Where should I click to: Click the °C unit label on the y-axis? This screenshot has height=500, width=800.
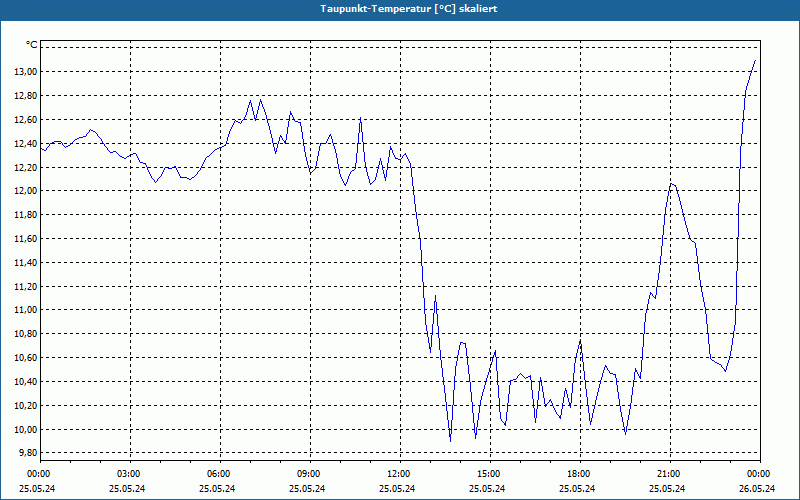(32, 45)
